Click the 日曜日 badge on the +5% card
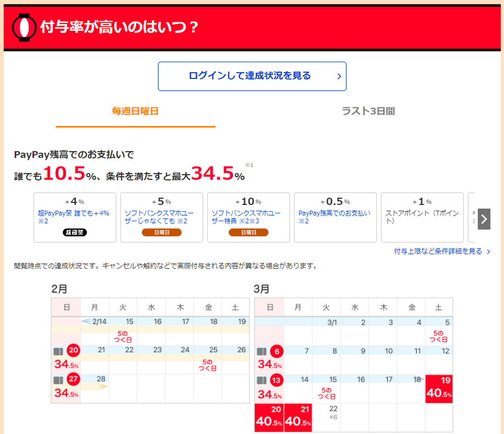The height and width of the screenshot is (434, 504). [x=162, y=232]
